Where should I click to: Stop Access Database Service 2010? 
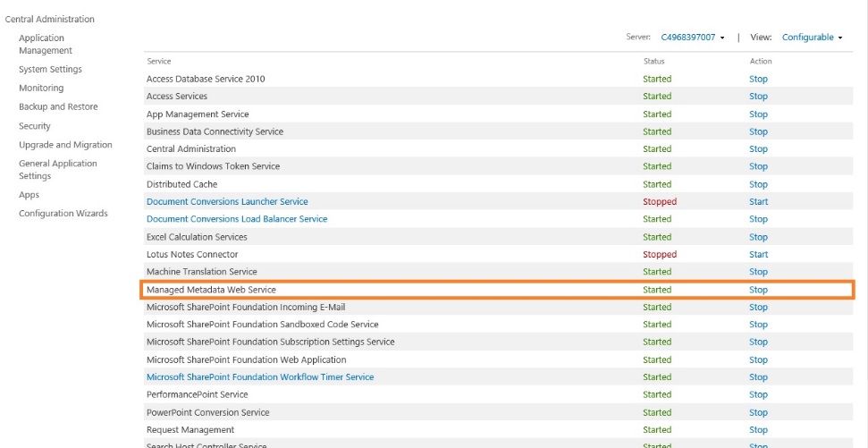coord(758,80)
